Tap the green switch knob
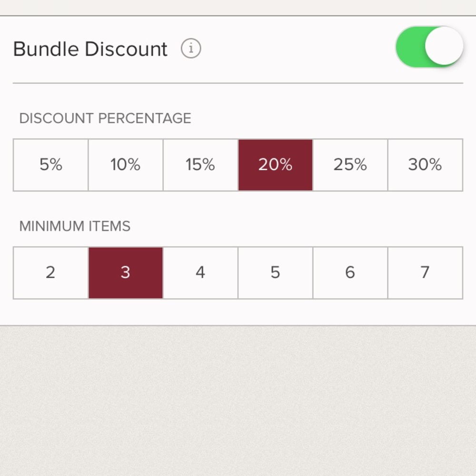This screenshot has height=476, width=476. tap(443, 46)
